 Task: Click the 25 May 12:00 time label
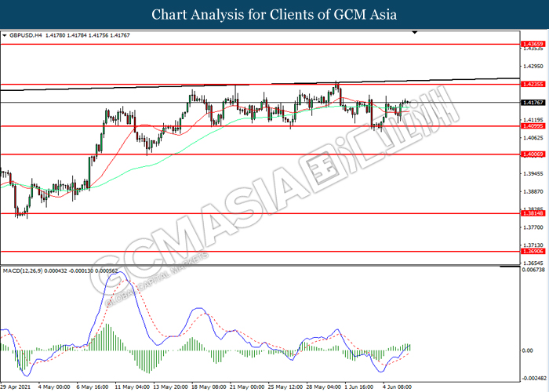pos(285,387)
